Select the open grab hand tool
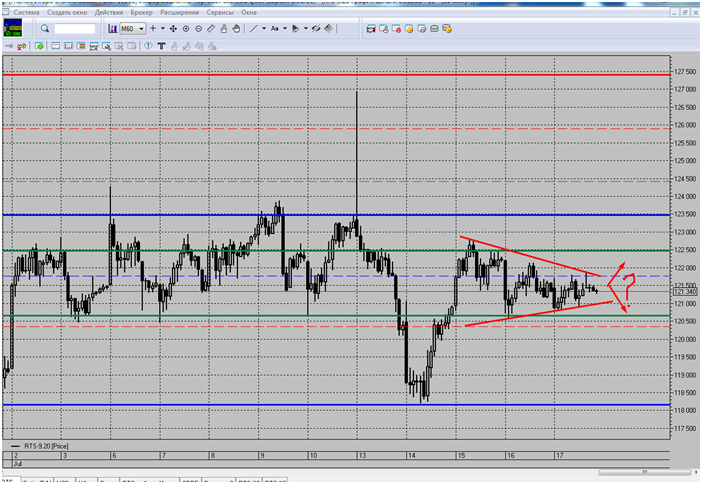 [x=236, y=29]
